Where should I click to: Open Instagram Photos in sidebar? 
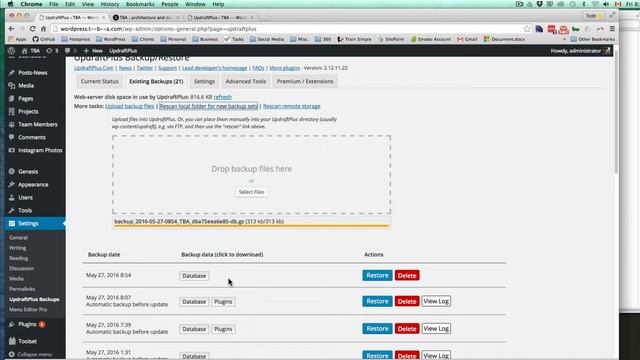coord(40,150)
